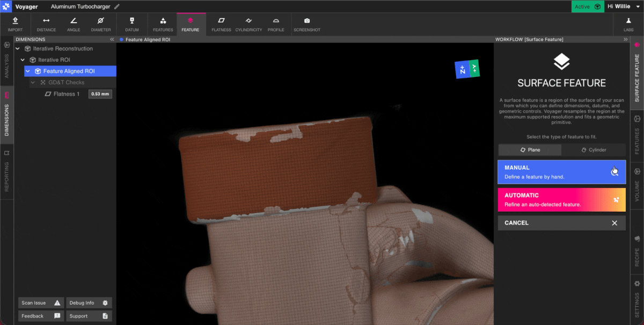Open Debug Info
The image size is (644, 325).
(x=89, y=302)
